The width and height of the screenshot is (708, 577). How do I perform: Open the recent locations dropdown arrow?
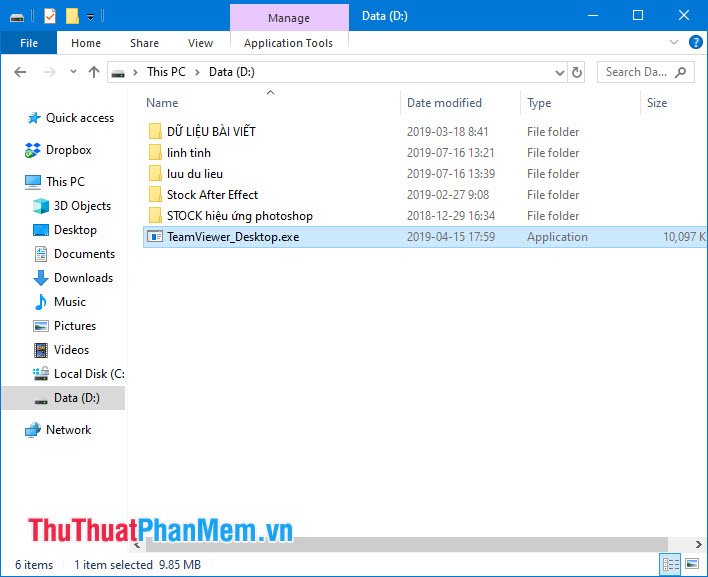[x=73, y=72]
